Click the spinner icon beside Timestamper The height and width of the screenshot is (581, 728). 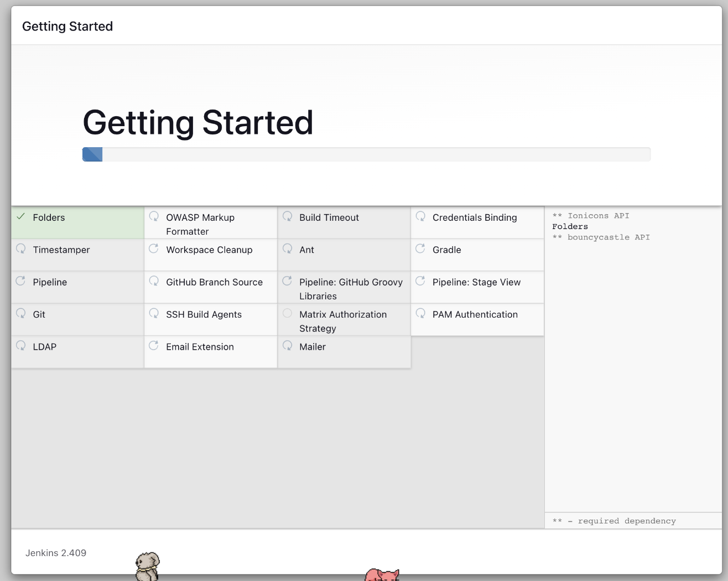(21, 248)
